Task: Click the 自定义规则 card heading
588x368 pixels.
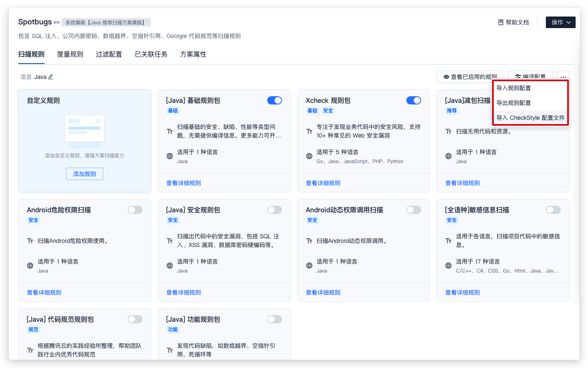Action: coord(43,100)
